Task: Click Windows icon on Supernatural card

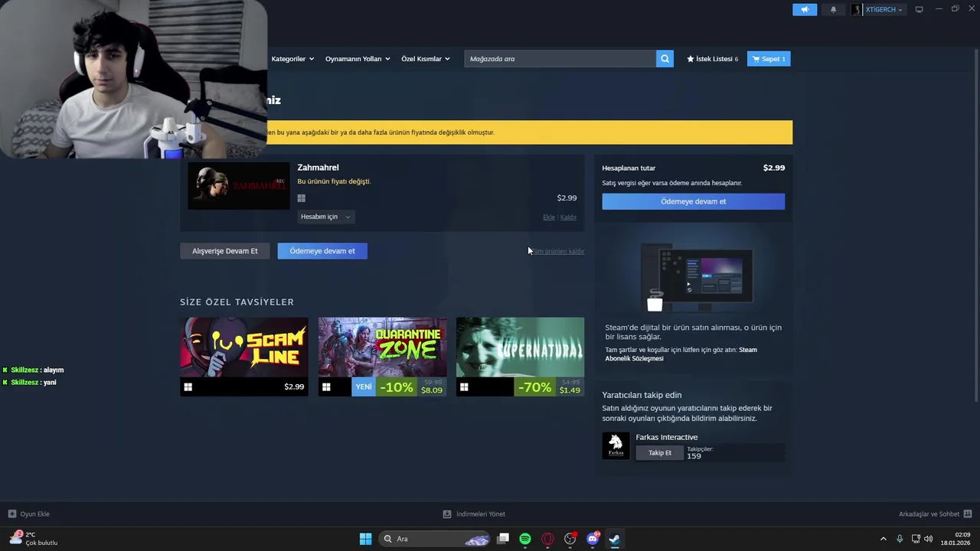Action: 464,387
